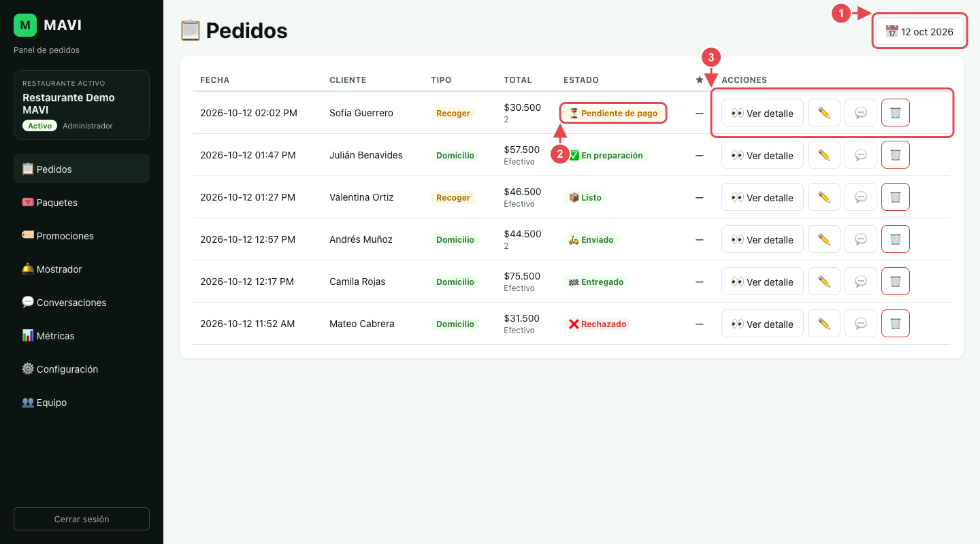Click Domicilio tag for Julián Benavides
Screen dimensions: 980x544
tap(455, 155)
